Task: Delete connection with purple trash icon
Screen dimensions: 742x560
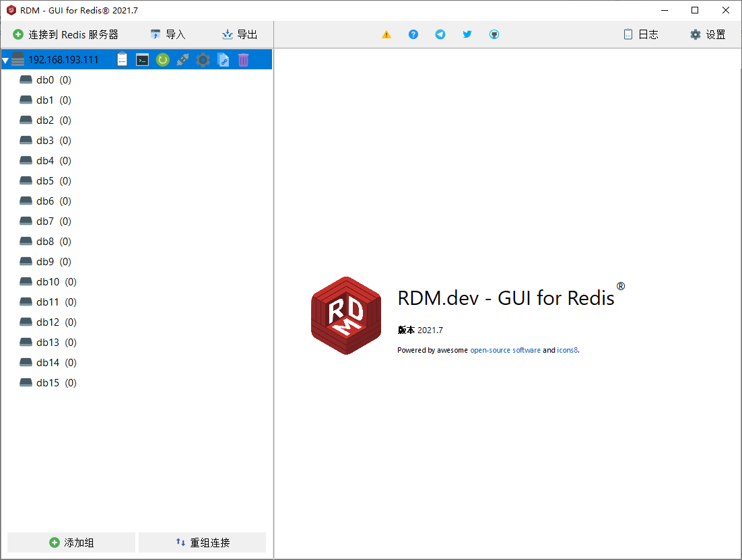Action: [x=243, y=60]
